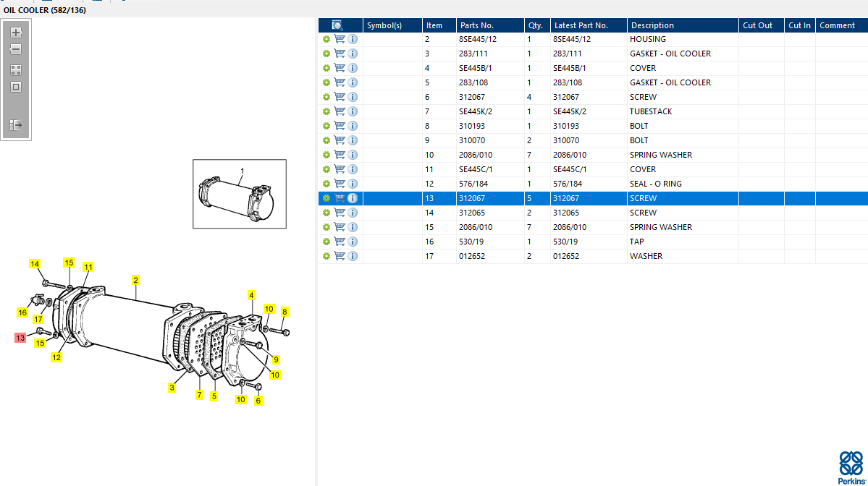Viewport: 868px width, 486px height.
Task: Click the single square view icon
Action: tap(15, 87)
